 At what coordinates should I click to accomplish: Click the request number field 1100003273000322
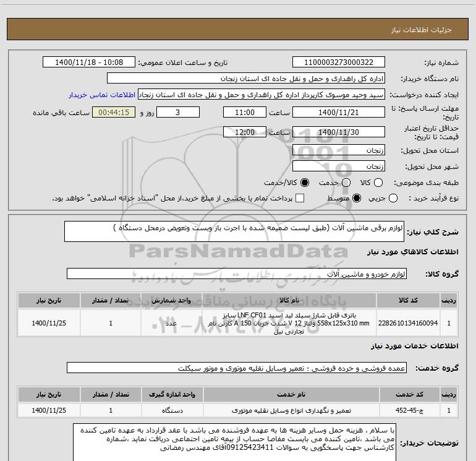pyautogui.click(x=339, y=62)
